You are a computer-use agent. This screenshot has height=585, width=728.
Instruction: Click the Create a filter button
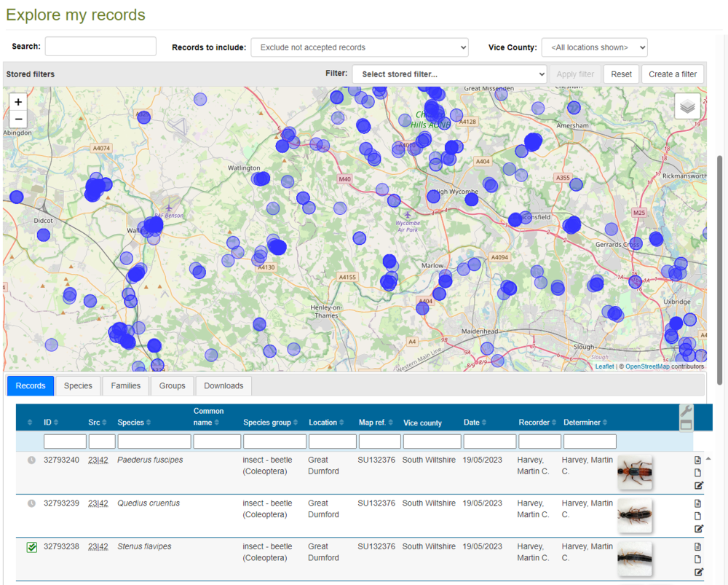[x=672, y=74]
